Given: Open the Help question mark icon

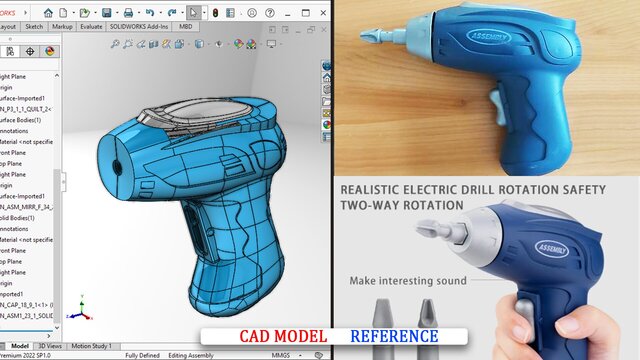Looking at the screenshot, I should pos(270,13).
